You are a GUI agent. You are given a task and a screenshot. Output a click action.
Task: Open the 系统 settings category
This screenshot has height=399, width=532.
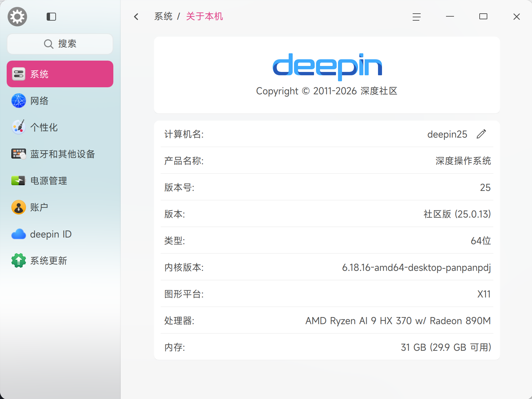click(x=60, y=74)
